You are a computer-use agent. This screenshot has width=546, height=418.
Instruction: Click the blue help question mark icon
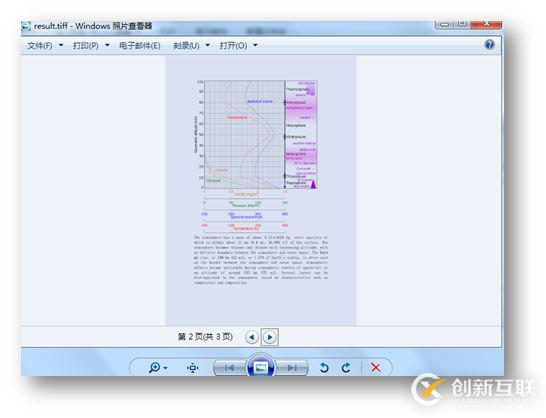(489, 45)
